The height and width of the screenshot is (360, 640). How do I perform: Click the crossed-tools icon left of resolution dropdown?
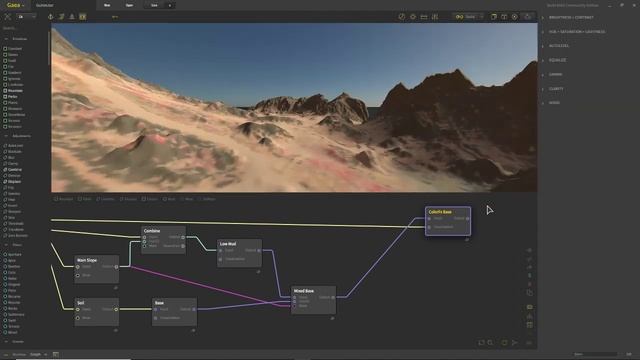coord(8,17)
